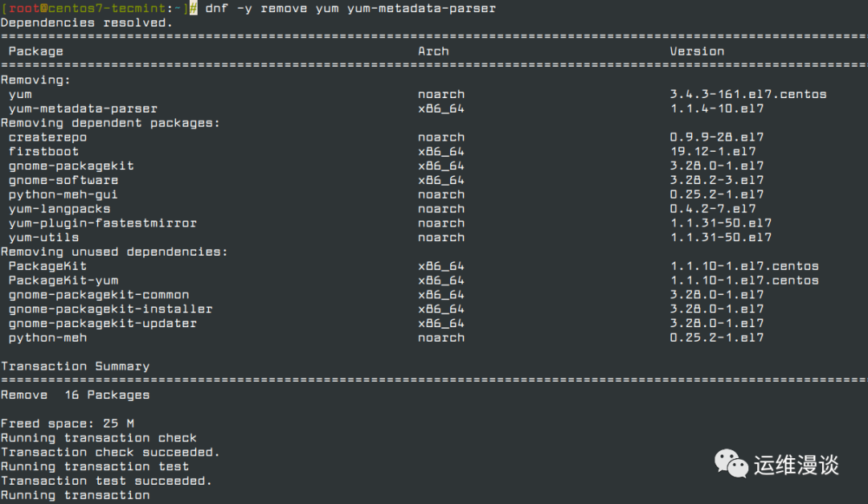This screenshot has height=504, width=868.
Task: Click the PackageKit-yum package name
Action: [x=63, y=281]
